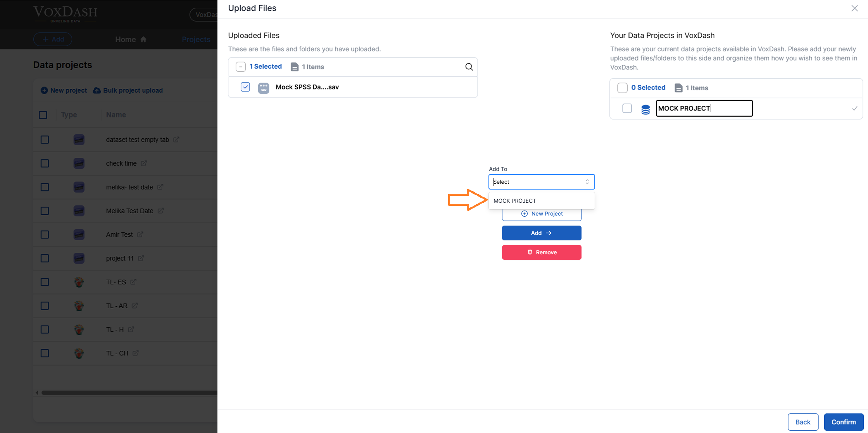868x433 pixels.
Task: Check the MOCK PROJECT row checkbox
Action: [x=627, y=109]
